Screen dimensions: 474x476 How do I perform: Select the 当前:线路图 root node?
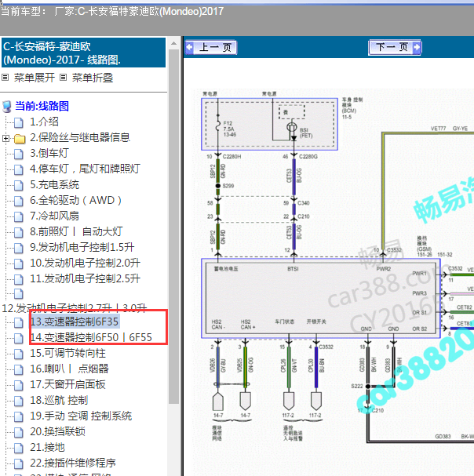coord(42,106)
